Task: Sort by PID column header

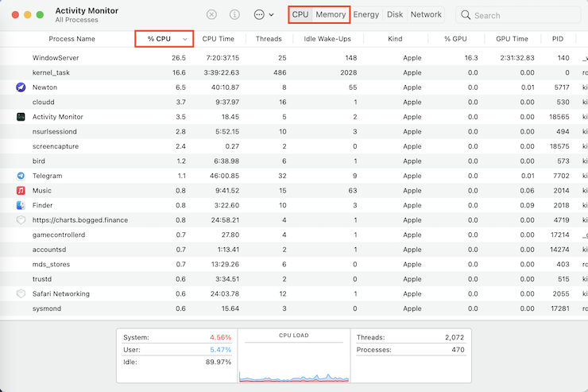Action: (558, 39)
